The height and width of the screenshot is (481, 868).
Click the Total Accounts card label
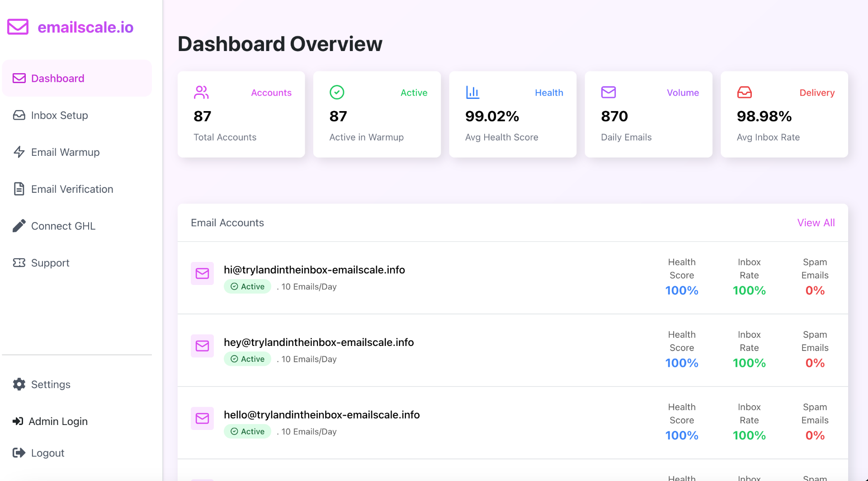coord(225,137)
